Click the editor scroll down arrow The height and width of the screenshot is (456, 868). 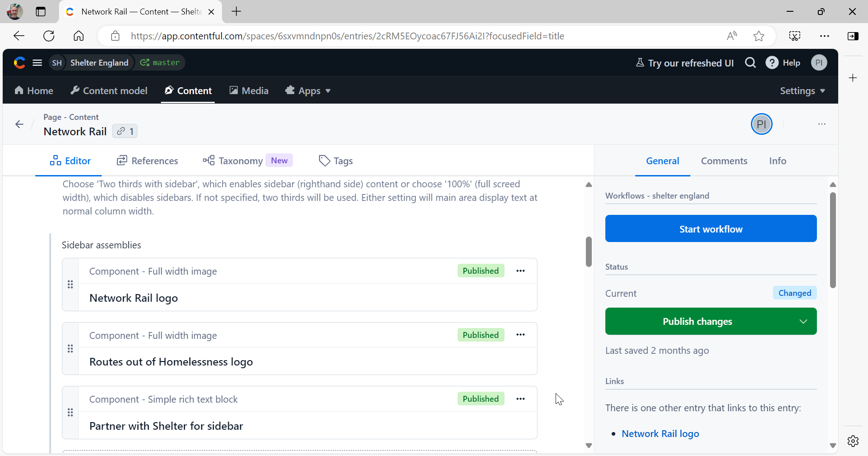(x=589, y=445)
